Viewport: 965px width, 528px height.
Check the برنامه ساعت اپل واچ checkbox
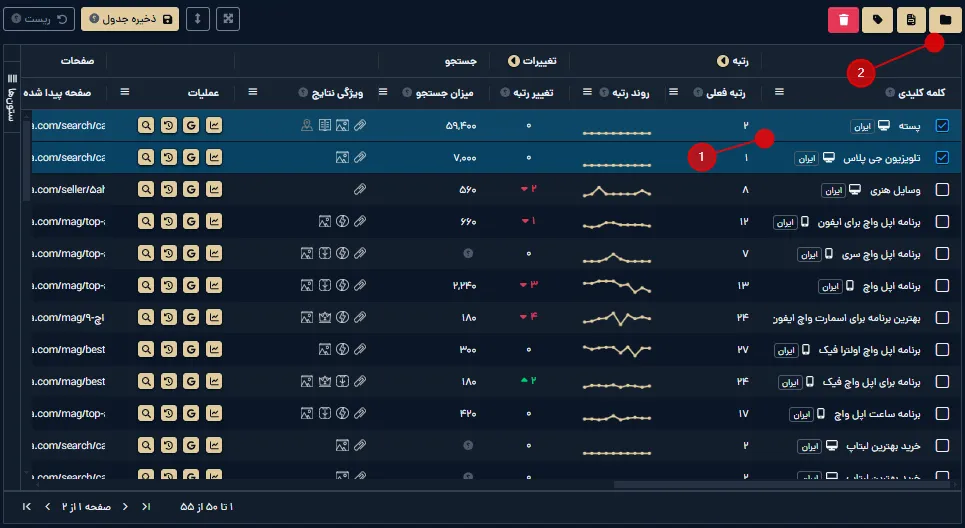pyautogui.click(x=942, y=414)
